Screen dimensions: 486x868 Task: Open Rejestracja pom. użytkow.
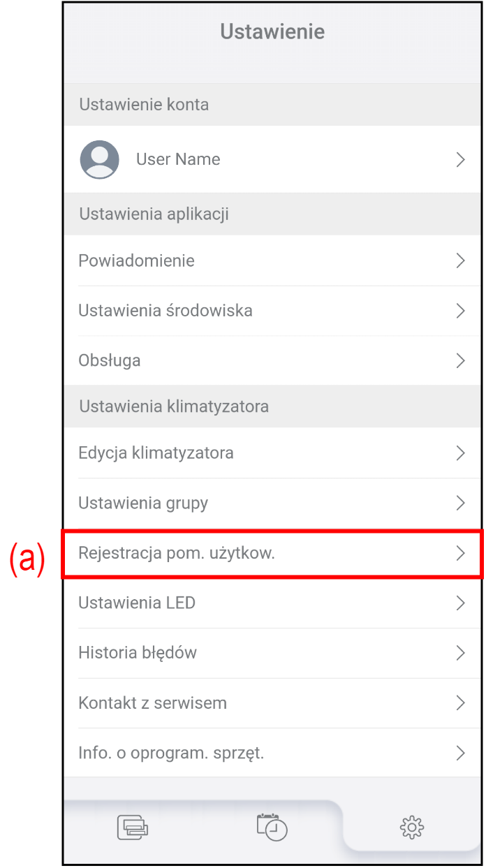(177, 553)
